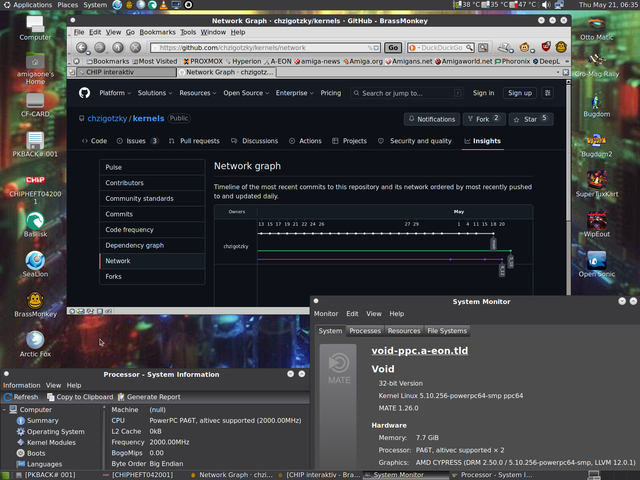Select Summary in System Information tree
This screenshot has height=480, width=640.
click(x=38, y=420)
